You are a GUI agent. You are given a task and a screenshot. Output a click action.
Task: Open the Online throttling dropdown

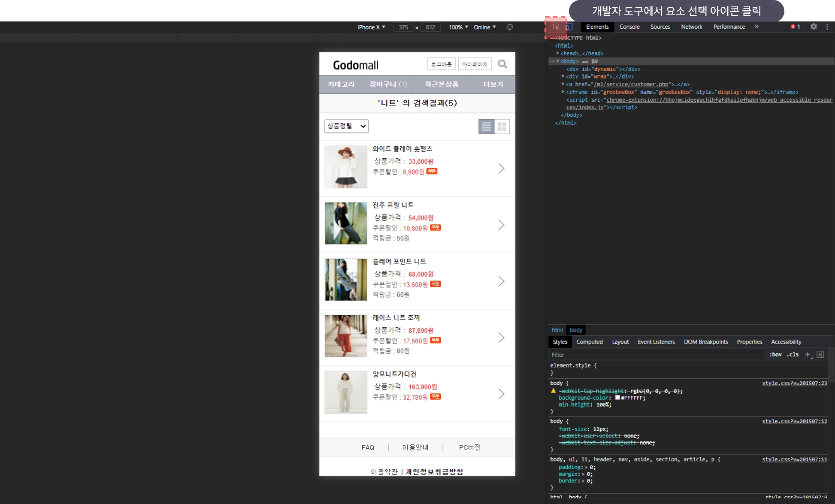coord(484,27)
